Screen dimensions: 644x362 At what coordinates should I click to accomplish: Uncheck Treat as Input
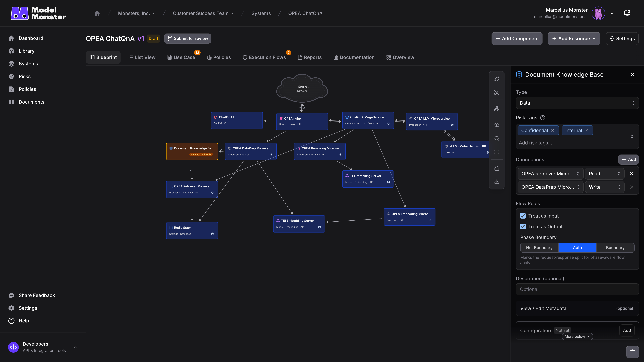(523, 216)
